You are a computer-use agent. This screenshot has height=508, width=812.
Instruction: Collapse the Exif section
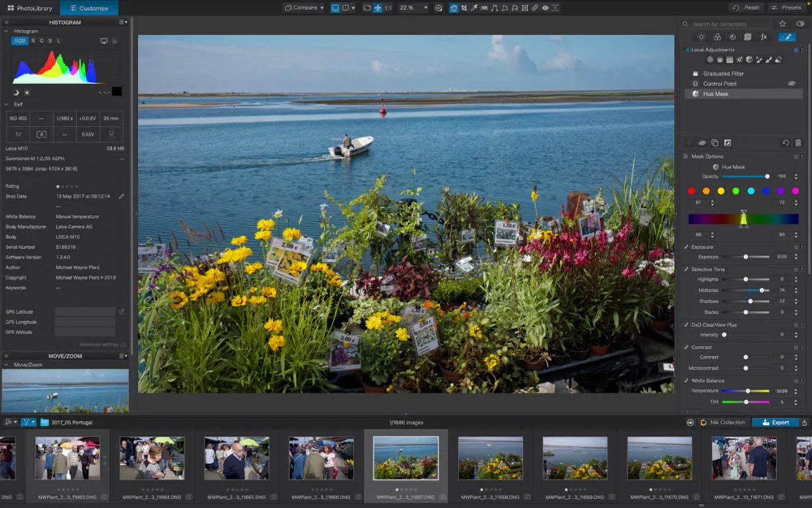click(6, 104)
